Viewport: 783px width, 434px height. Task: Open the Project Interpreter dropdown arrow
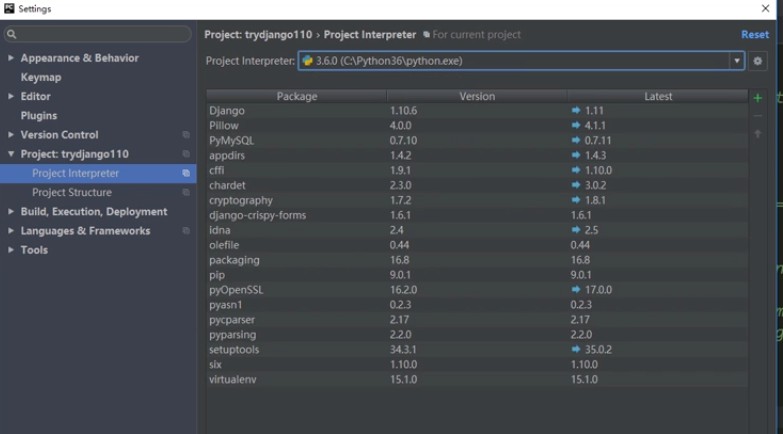pyautogui.click(x=737, y=61)
